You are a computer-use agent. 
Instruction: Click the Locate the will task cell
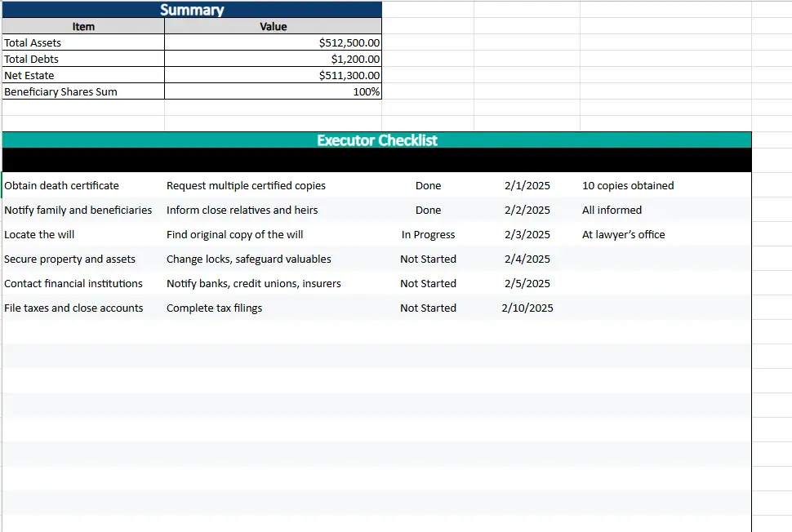coord(39,234)
